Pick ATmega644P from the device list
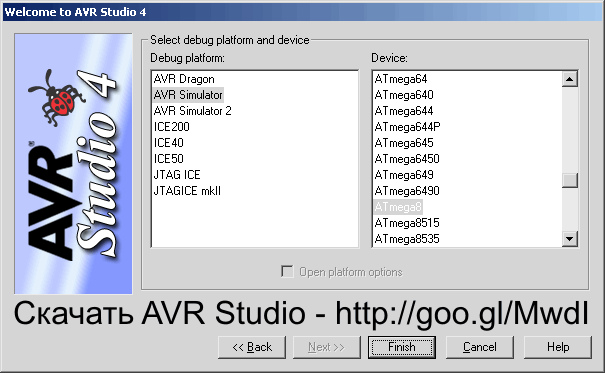 coord(407,127)
